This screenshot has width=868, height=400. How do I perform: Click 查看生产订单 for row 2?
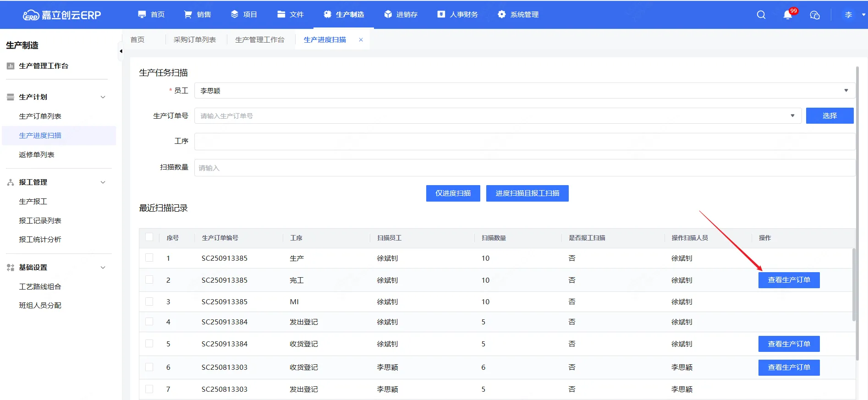click(789, 280)
